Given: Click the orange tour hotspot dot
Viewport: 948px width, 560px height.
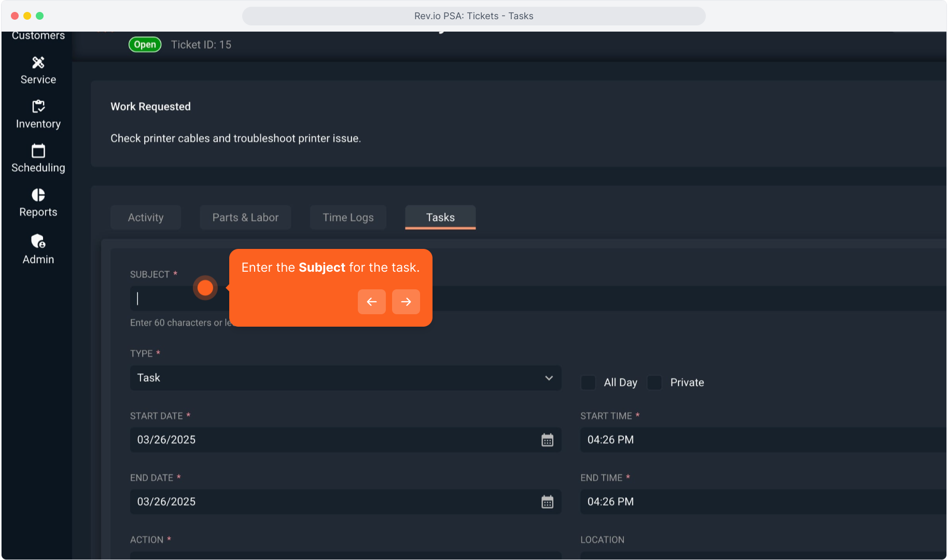Looking at the screenshot, I should coord(205,288).
